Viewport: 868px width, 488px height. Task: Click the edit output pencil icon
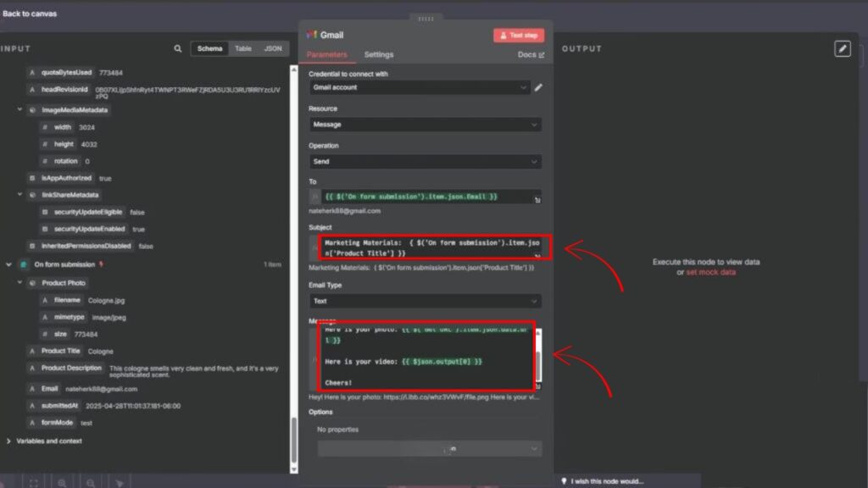[842, 49]
